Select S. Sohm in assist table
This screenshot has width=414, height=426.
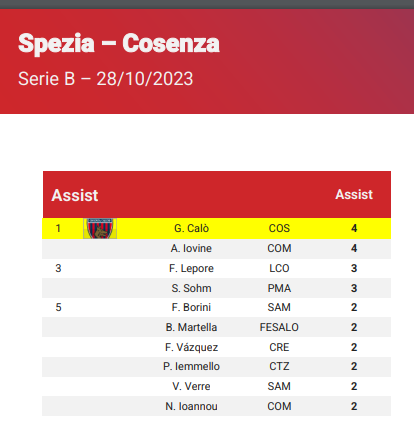(191, 288)
